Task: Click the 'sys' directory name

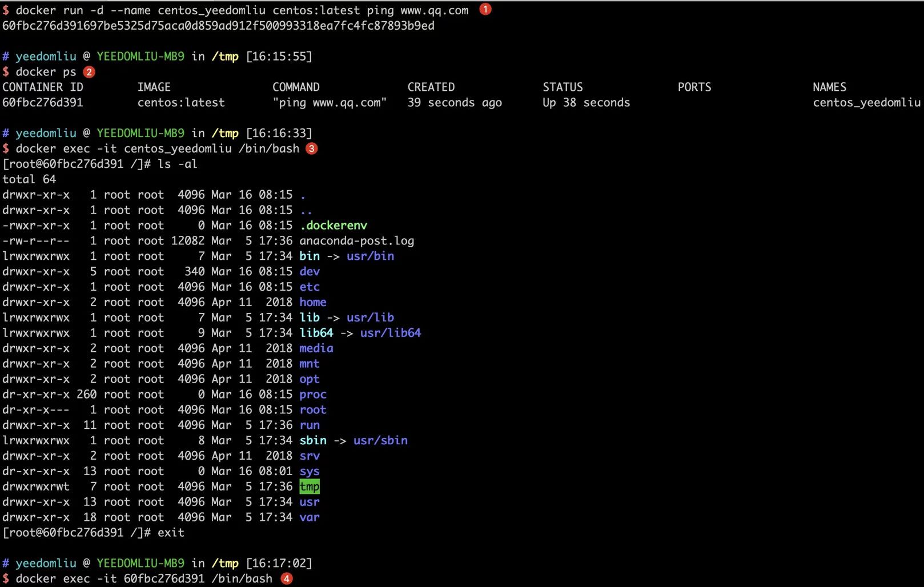Action: (310, 472)
